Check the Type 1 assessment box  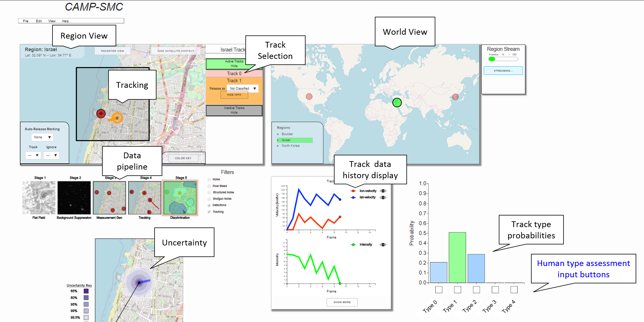click(457, 290)
